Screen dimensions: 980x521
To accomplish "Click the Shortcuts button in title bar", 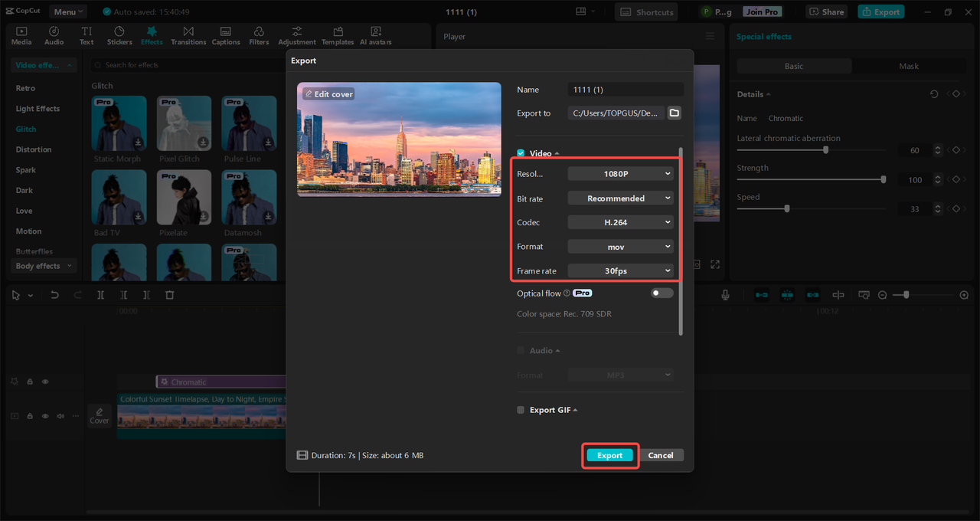I will pyautogui.click(x=647, y=11).
